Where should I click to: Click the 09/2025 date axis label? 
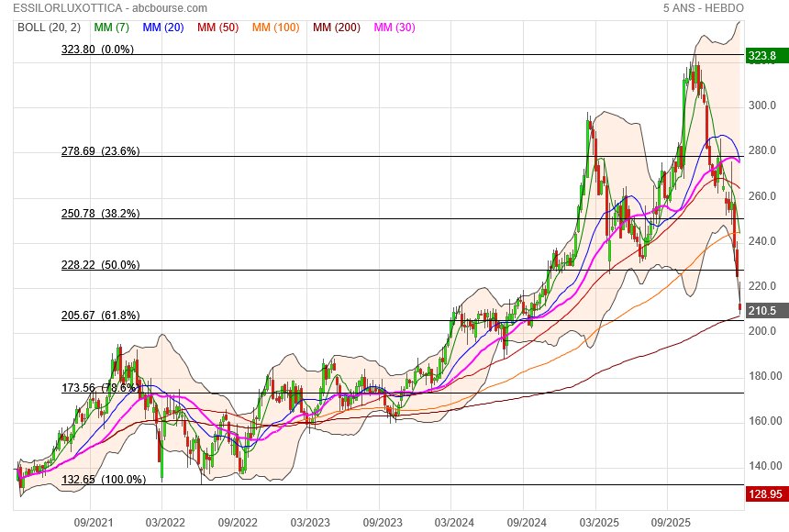point(672,523)
